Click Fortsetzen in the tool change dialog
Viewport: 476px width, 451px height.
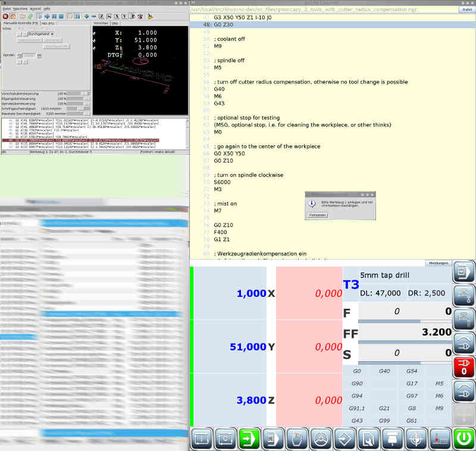tap(317, 215)
